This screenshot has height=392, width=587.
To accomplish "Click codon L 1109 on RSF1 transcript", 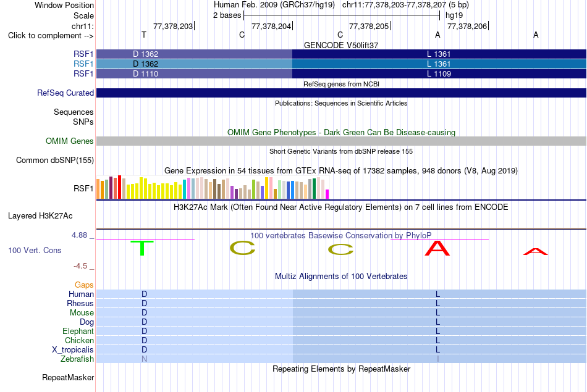I will [439, 73].
